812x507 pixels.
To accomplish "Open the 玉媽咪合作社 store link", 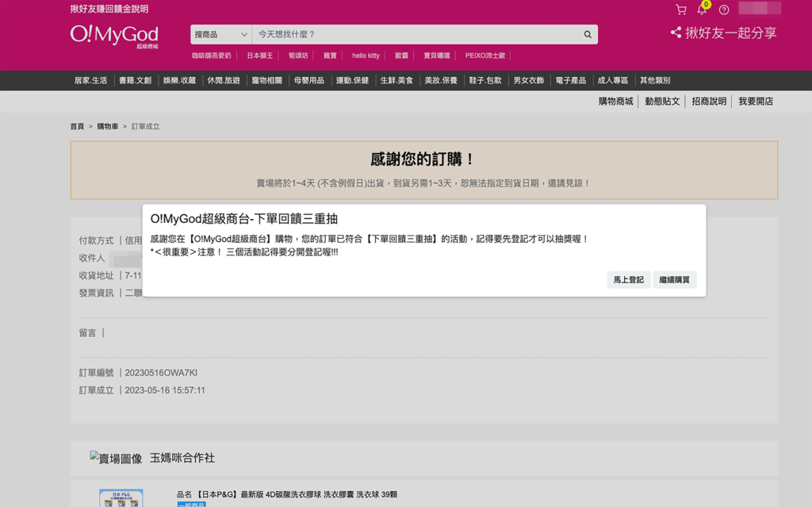I will (182, 458).
